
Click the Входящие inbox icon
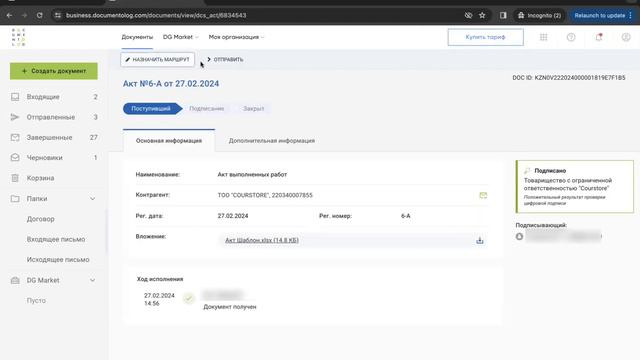[x=15, y=97]
